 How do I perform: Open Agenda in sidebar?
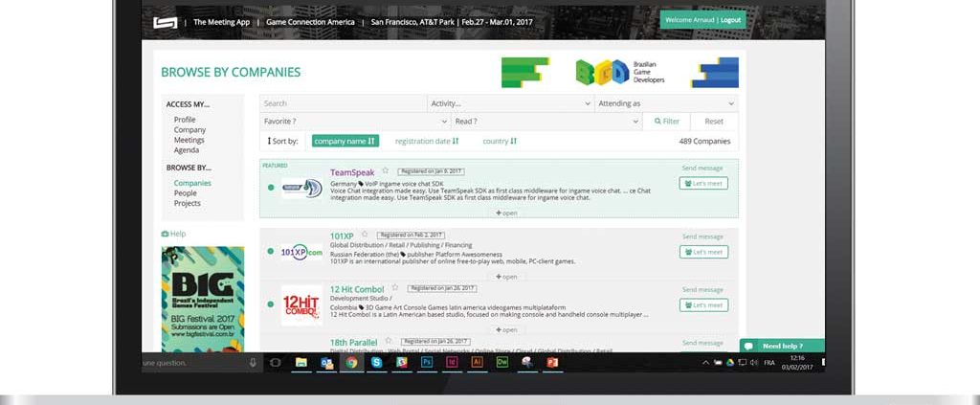pos(187,150)
